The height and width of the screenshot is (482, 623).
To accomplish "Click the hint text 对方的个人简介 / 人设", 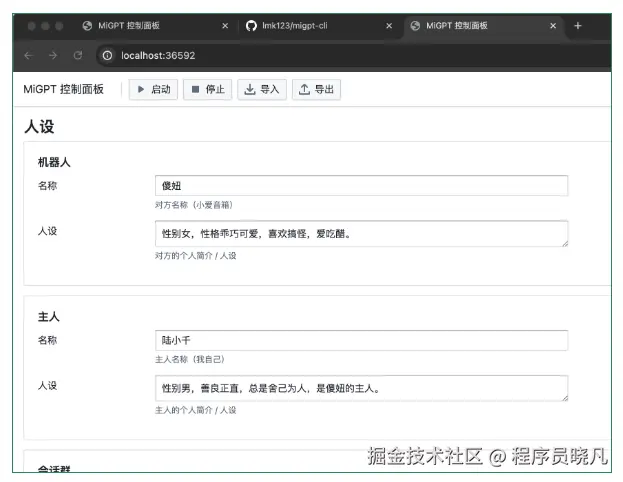I will coord(195,256).
